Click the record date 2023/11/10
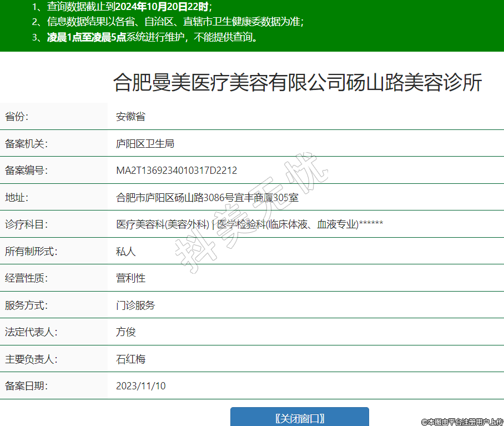The height and width of the screenshot is (426, 504). (x=141, y=386)
